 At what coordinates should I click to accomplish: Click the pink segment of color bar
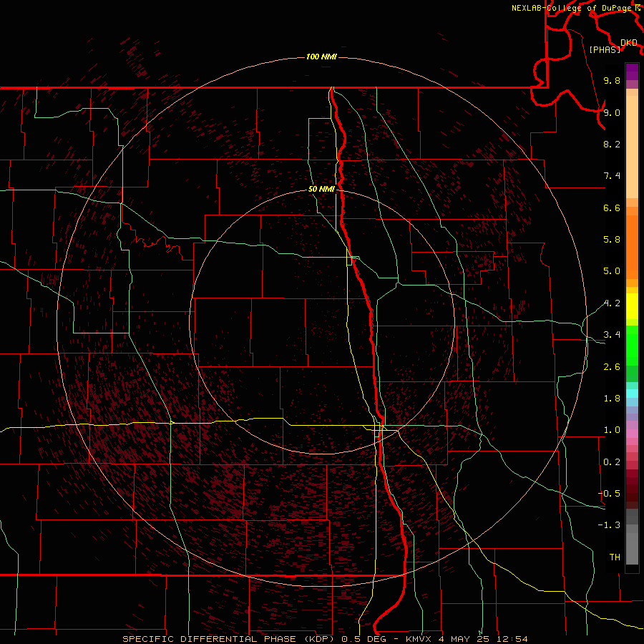[x=632, y=434]
